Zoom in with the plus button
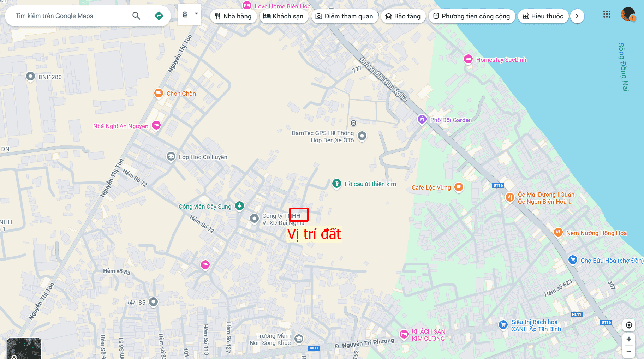Screen dimensions: 644x359 click(x=629, y=339)
